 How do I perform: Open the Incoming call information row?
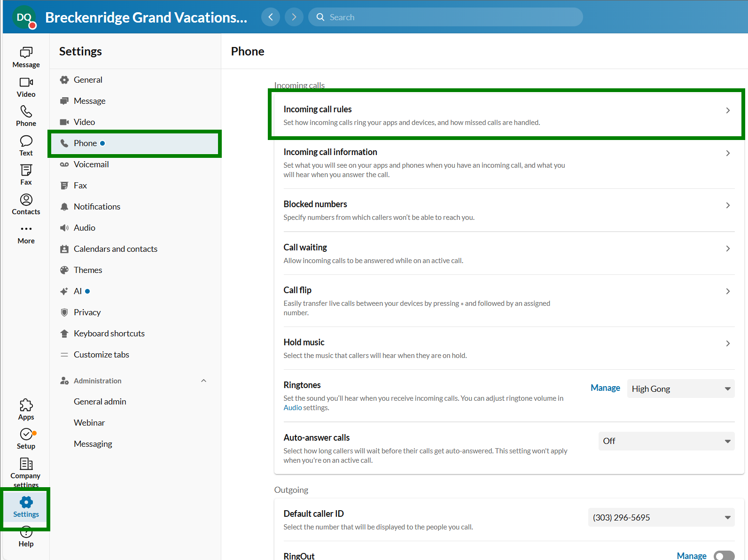point(509,163)
